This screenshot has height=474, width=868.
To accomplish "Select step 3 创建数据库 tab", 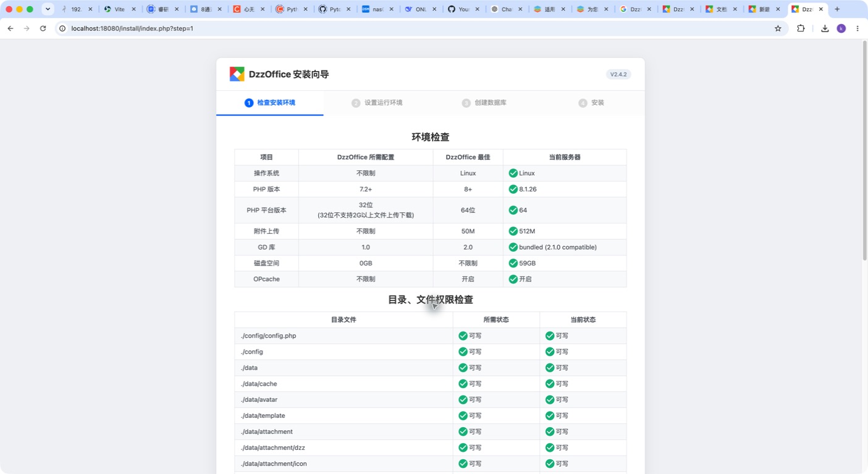I will (484, 102).
